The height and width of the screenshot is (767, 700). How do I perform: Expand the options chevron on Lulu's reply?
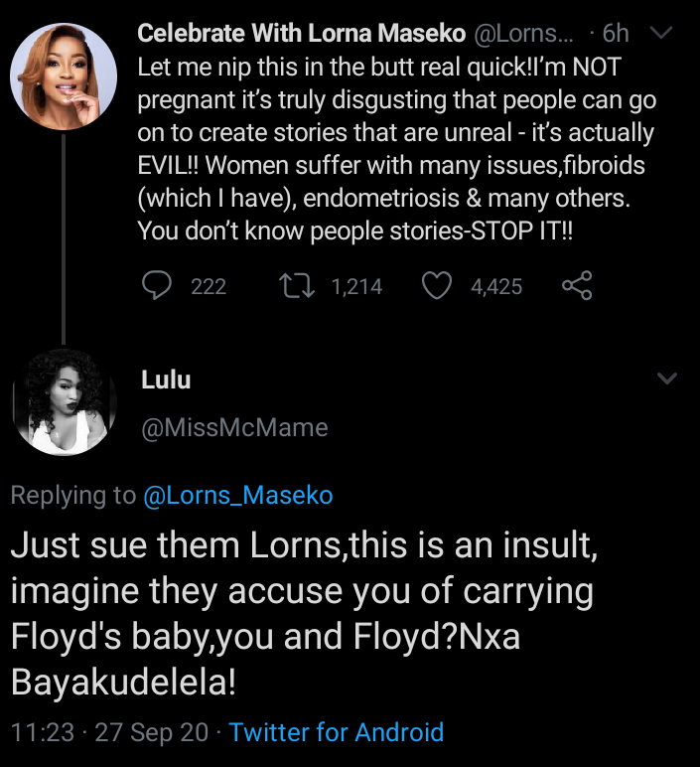point(667,379)
